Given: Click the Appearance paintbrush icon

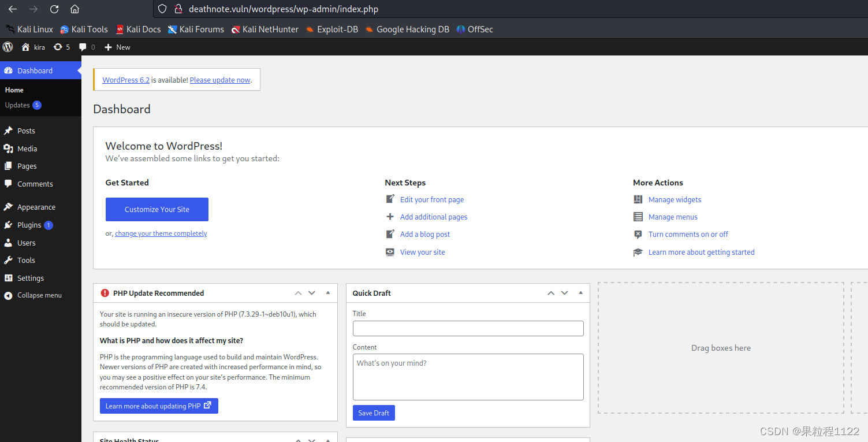Looking at the screenshot, I should tap(8, 207).
